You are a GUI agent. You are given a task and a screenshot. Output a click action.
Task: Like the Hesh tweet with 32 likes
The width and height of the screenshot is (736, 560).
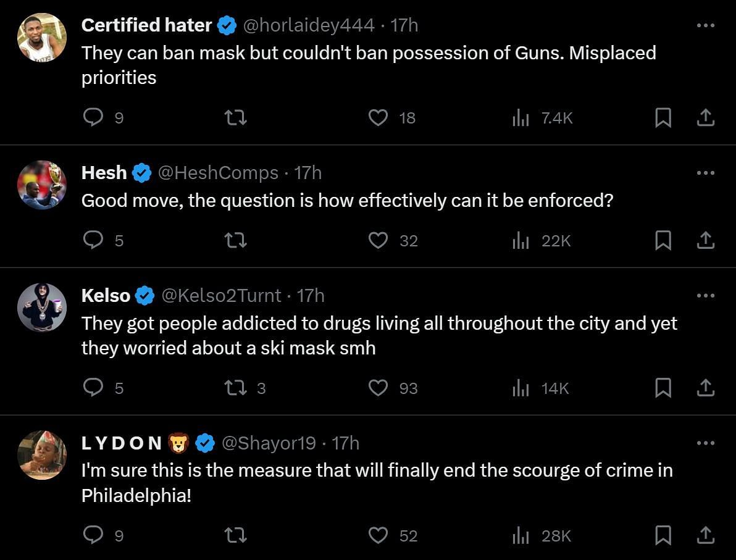pyautogui.click(x=378, y=240)
